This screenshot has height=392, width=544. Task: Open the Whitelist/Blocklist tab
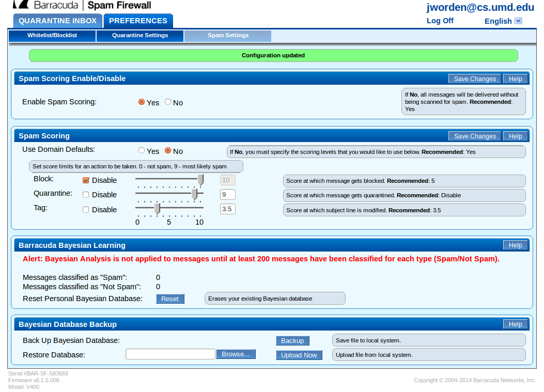(x=52, y=36)
